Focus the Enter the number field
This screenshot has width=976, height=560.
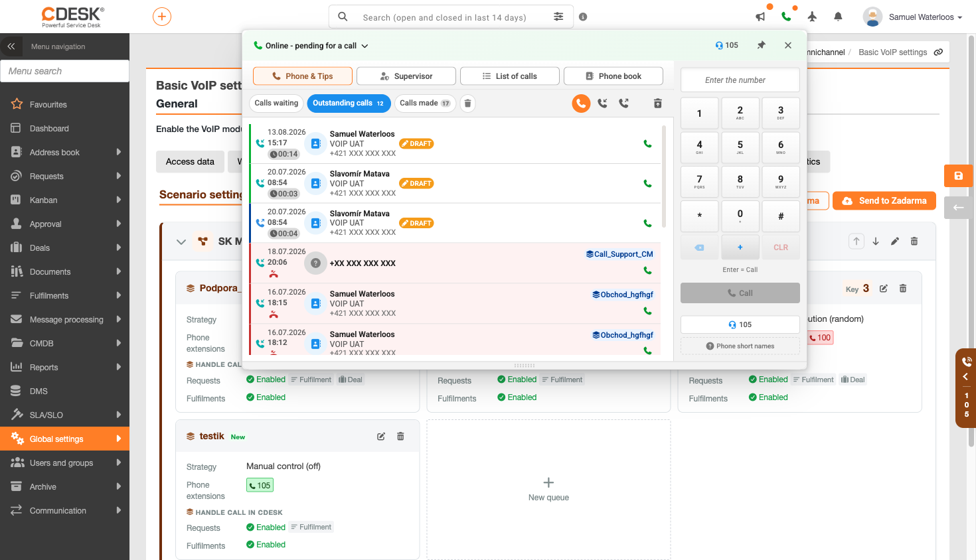tap(740, 80)
